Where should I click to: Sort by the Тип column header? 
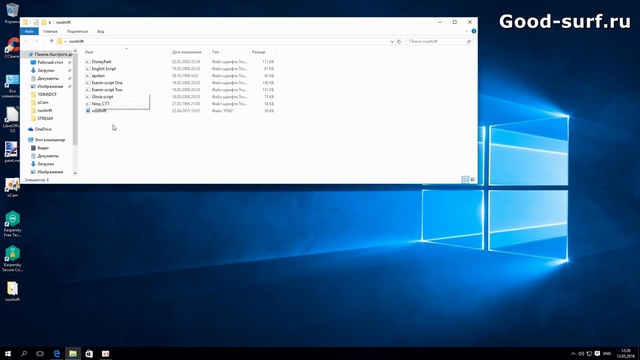click(x=216, y=52)
